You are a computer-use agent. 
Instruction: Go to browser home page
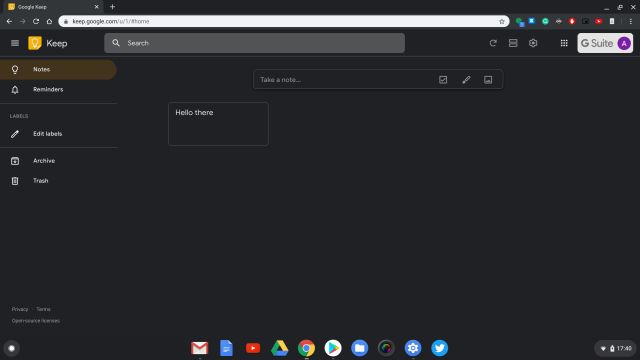coord(49,21)
